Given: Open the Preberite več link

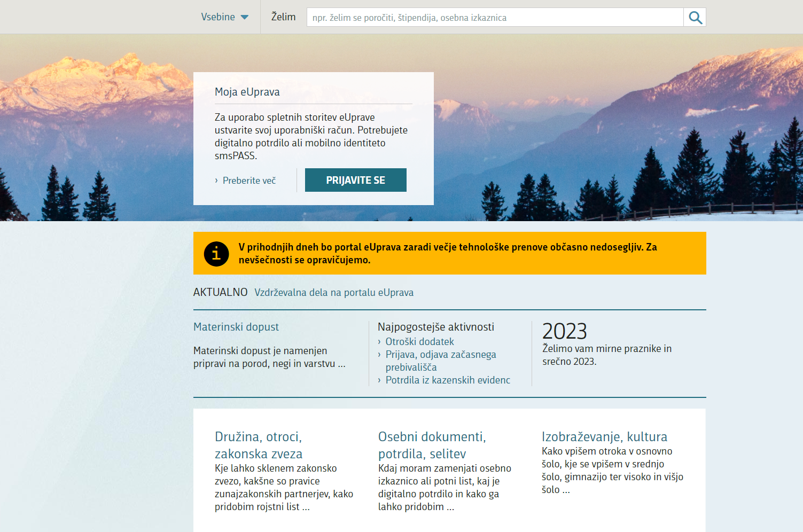Looking at the screenshot, I should [249, 181].
